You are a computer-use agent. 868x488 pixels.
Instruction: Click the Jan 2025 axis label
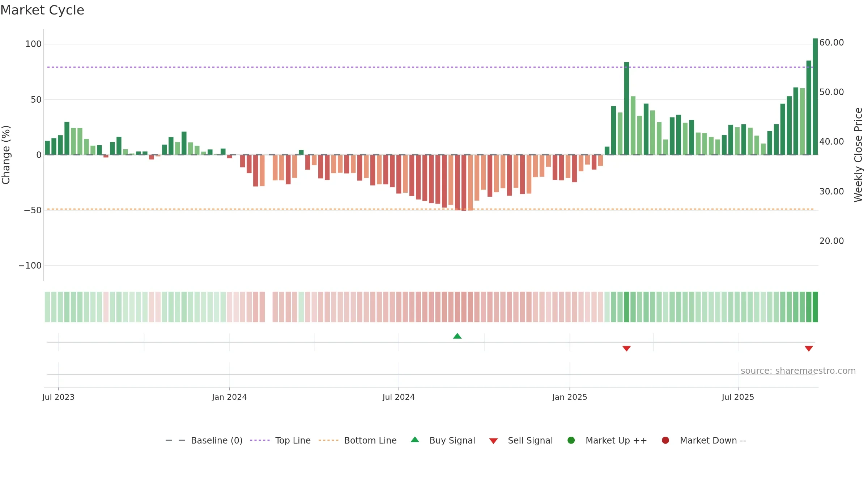[570, 397]
